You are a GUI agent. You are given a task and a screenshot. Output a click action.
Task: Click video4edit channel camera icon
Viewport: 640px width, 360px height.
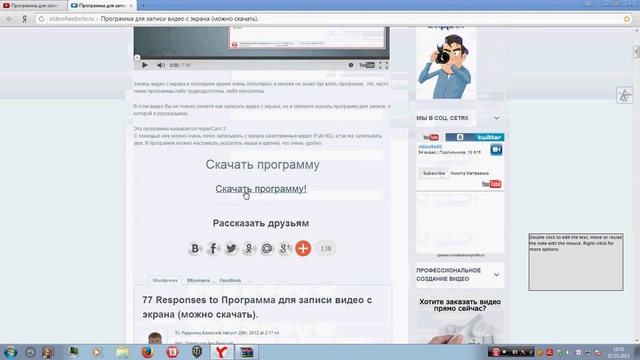click(496, 150)
